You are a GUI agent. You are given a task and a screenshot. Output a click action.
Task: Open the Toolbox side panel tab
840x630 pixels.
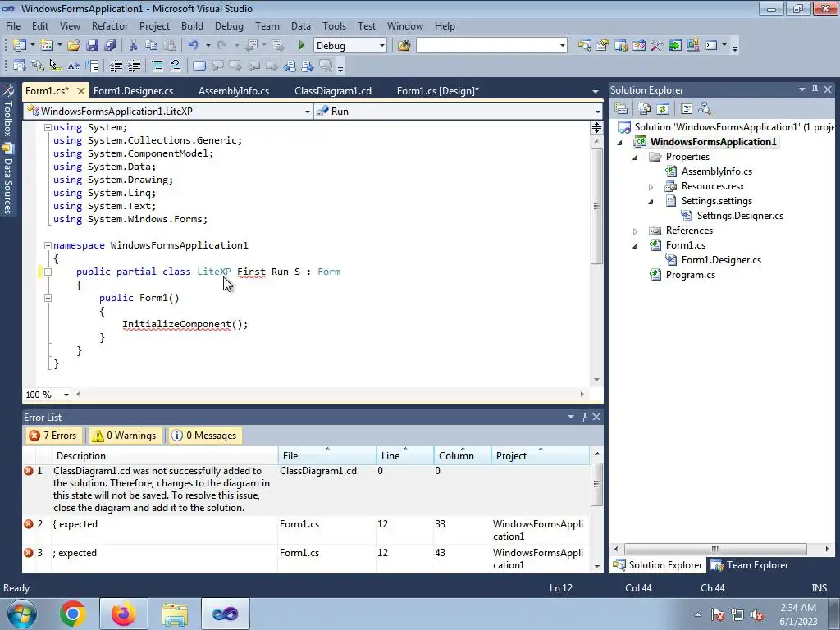coord(8,111)
